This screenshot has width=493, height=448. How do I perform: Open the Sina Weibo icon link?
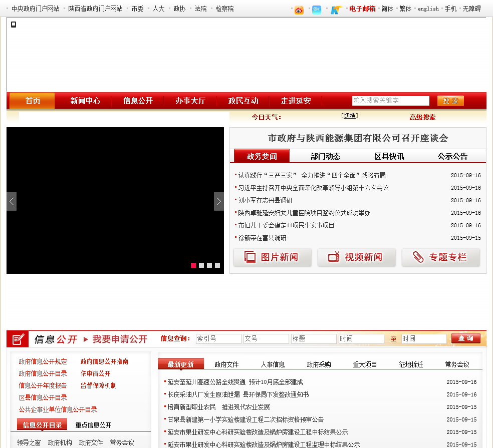tap(299, 10)
